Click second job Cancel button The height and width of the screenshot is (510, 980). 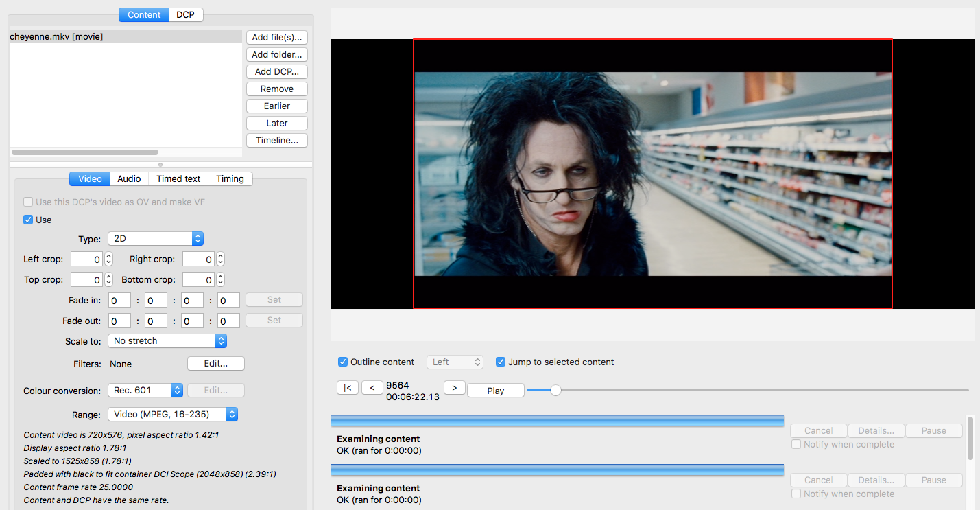click(819, 480)
